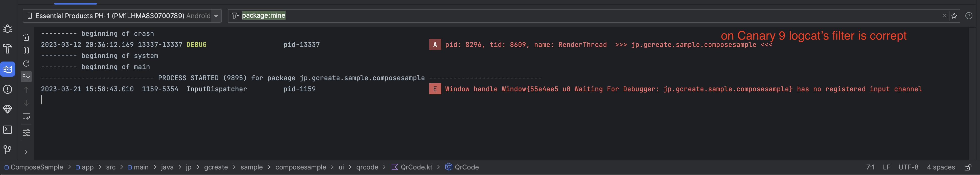This screenshot has height=175, width=980.
Task: Select QrCode.kt in the breadcrumb bar
Action: [416, 167]
